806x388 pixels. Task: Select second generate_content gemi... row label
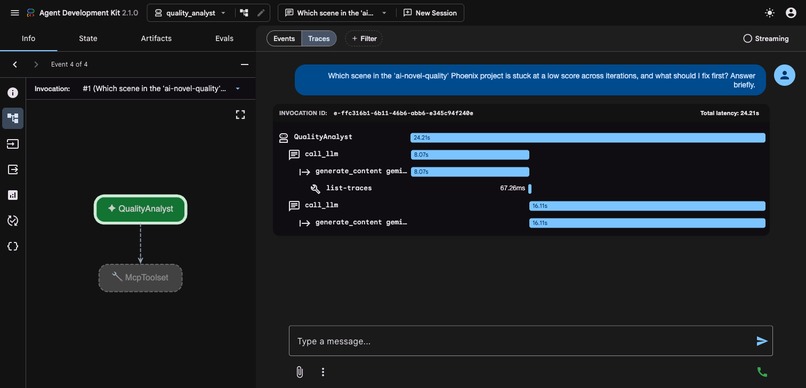coord(361,223)
